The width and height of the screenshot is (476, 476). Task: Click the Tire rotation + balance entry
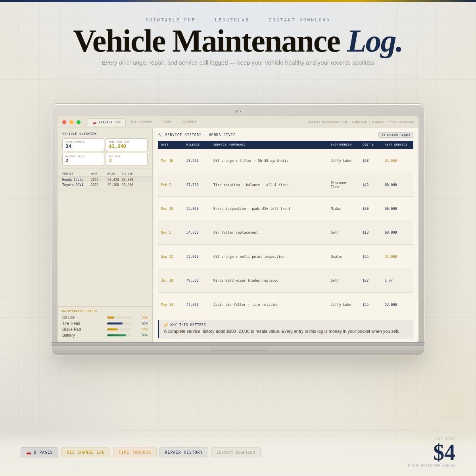click(x=251, y=185)
